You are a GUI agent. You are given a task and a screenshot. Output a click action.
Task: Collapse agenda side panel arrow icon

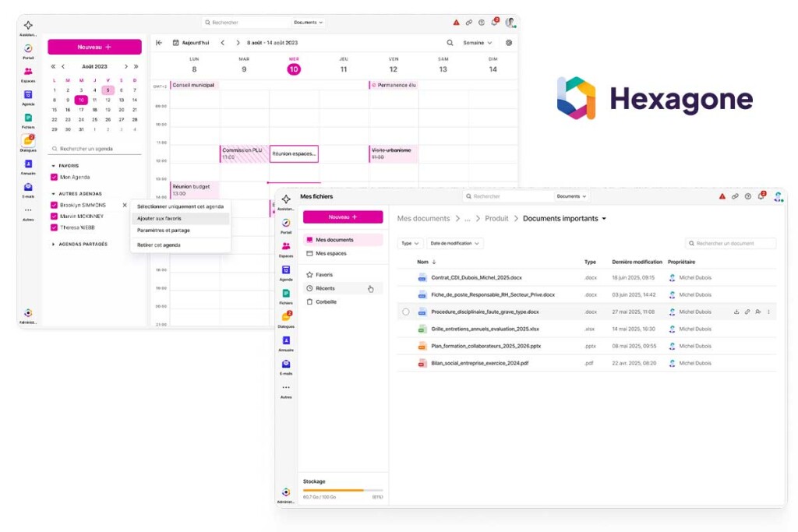tap(159, 43)
